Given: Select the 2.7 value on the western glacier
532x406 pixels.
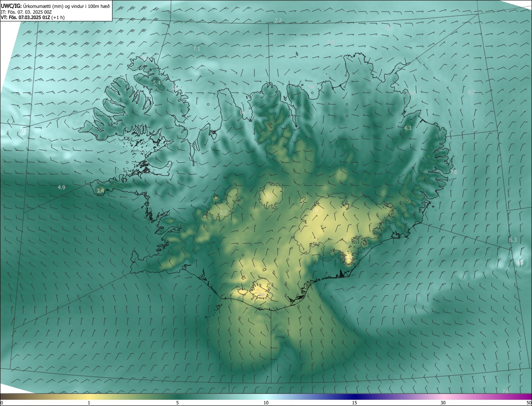Looking at the screenshot, I should point(223,213).
